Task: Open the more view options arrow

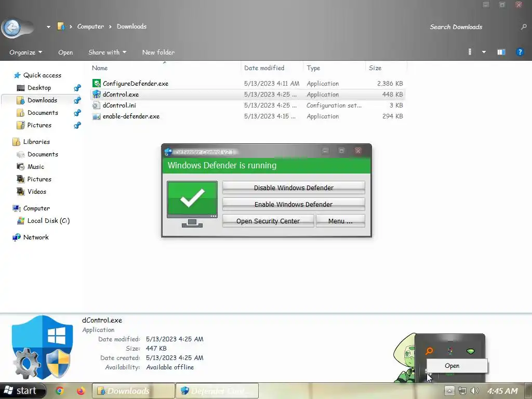Action: pos(484,52)
